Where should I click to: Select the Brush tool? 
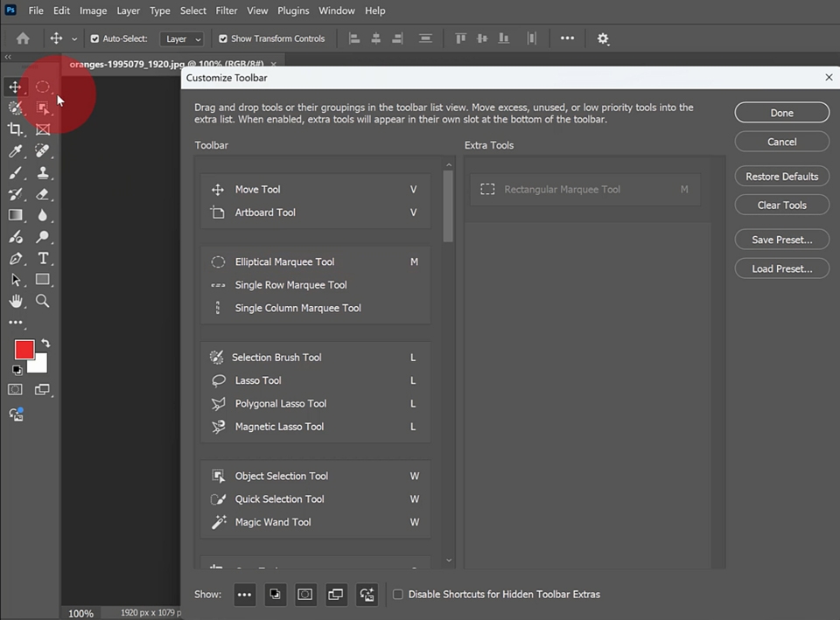tap(15, 172)
